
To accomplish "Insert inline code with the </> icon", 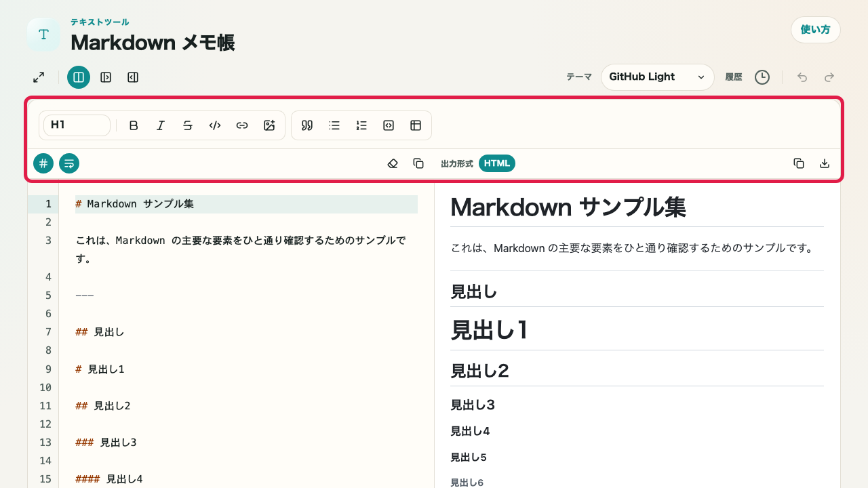I will pos(215,125).
